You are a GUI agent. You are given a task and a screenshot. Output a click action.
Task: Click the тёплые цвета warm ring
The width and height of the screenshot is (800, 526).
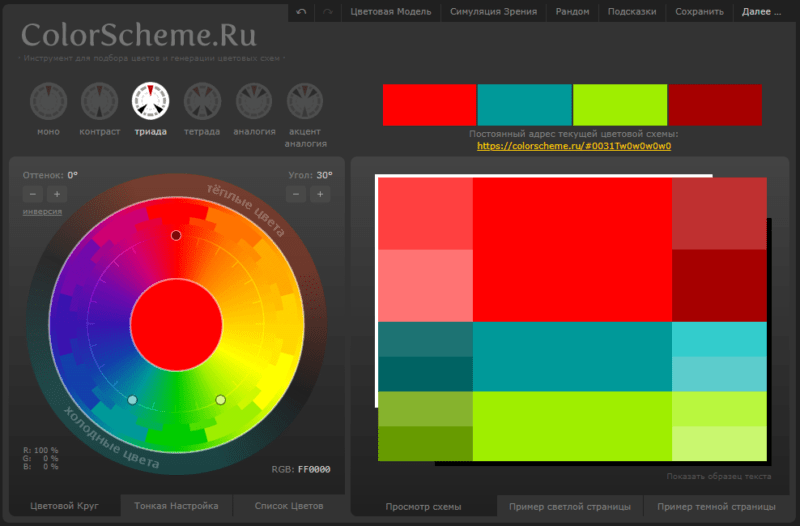[x=245, y=210]
